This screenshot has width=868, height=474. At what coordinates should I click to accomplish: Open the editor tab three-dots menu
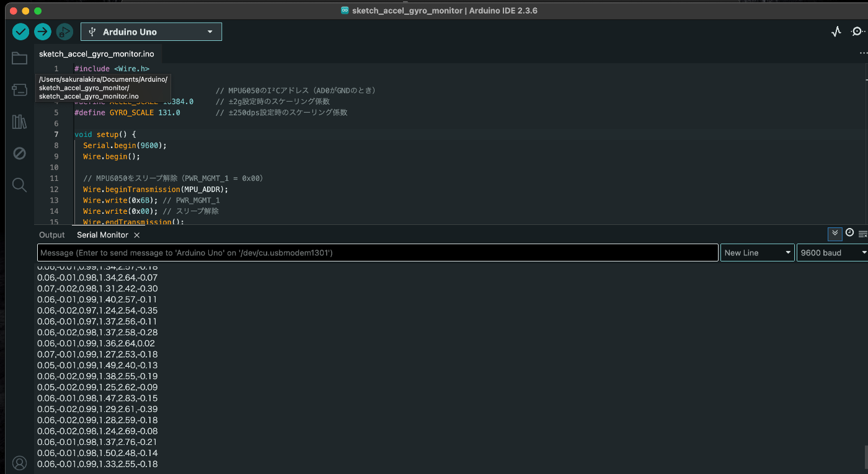(x=863, y=53)
